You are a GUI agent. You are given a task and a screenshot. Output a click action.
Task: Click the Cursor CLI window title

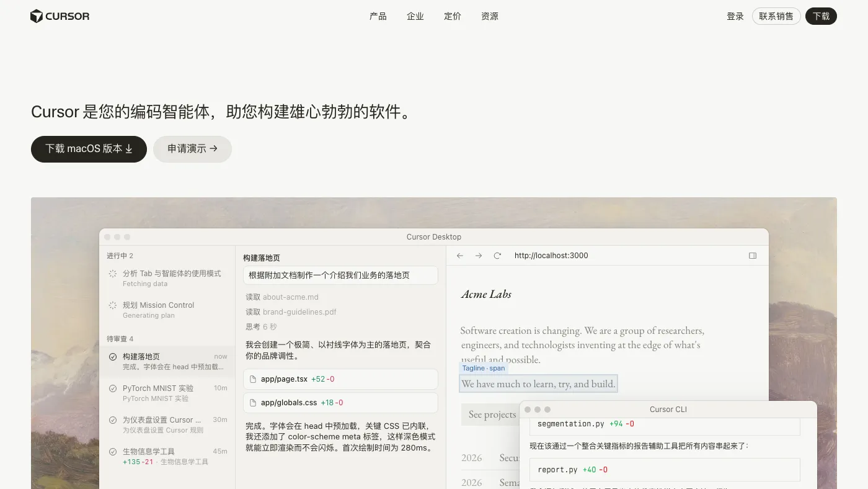click(668, 410)
